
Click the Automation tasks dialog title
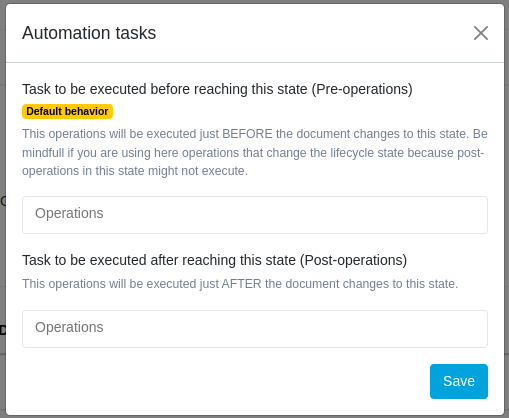pyautogui.click(x=89, y=33)
